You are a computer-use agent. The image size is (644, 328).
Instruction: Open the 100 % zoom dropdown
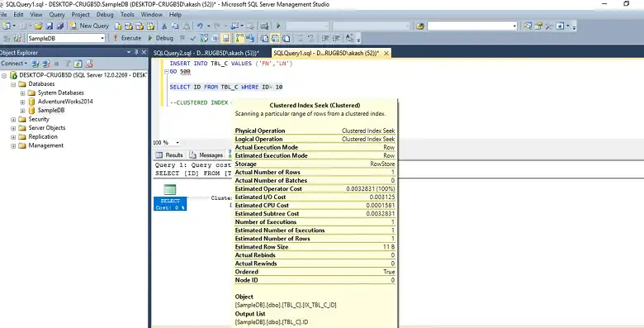[x=178, y=143]
